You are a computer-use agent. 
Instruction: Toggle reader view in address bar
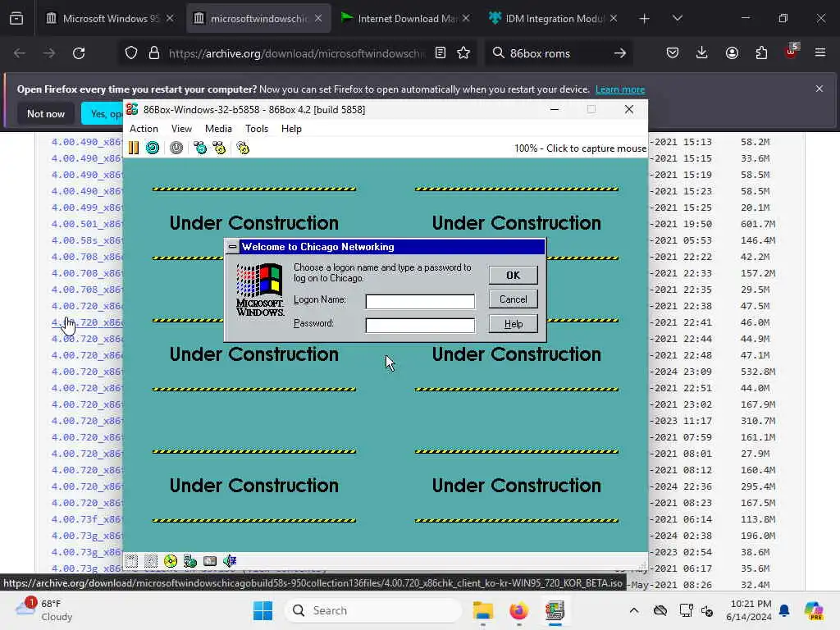pyautogui.click(x=441, y=53)
